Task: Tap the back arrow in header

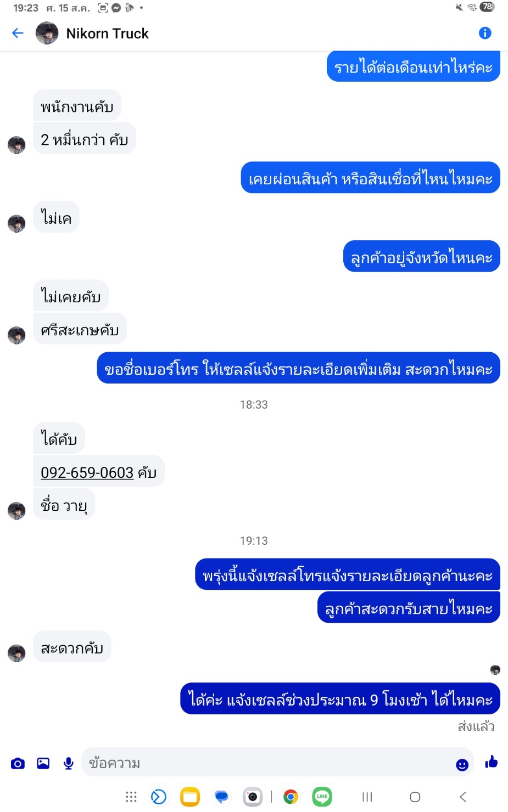Action: pos(18,33)
